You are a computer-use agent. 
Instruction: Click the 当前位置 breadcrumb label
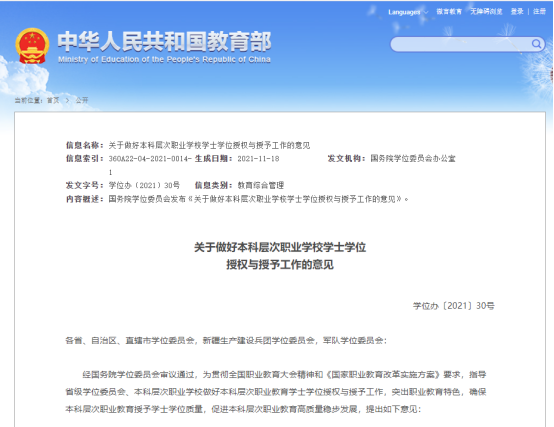pos(28,100)
